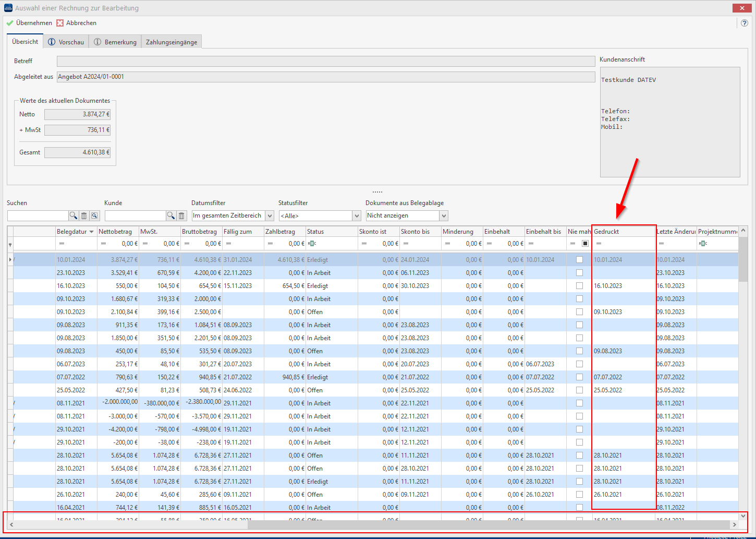
Task: Click the Projektnummer column filter operator icon
Action: tap(703, 244)
